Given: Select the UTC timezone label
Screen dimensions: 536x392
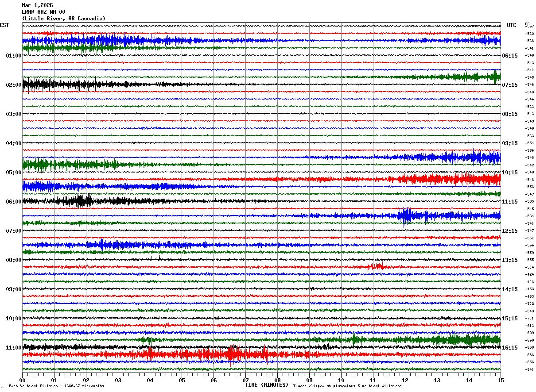Looking at the screenshot, I should point(512,25).
